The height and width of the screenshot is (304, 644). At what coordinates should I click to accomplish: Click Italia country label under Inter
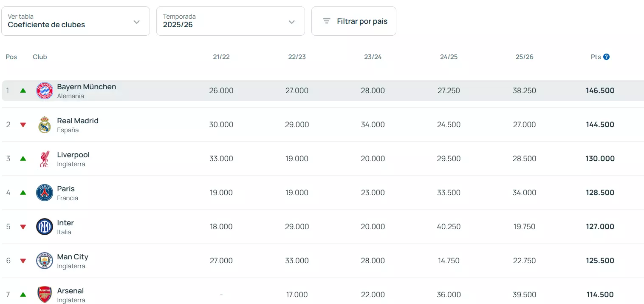64,232
